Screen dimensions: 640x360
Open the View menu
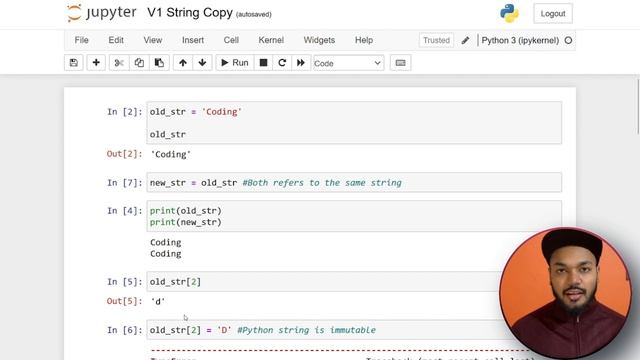tap(153, 40)
